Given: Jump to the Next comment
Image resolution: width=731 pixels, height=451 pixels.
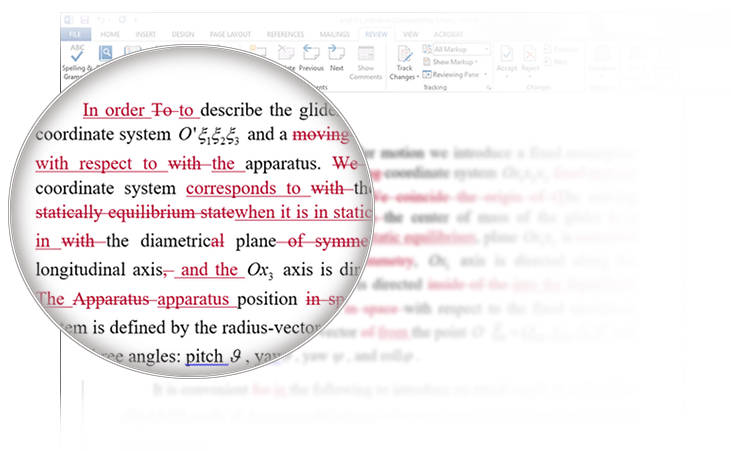Looking at the screenshot, I should click(337, 58).
